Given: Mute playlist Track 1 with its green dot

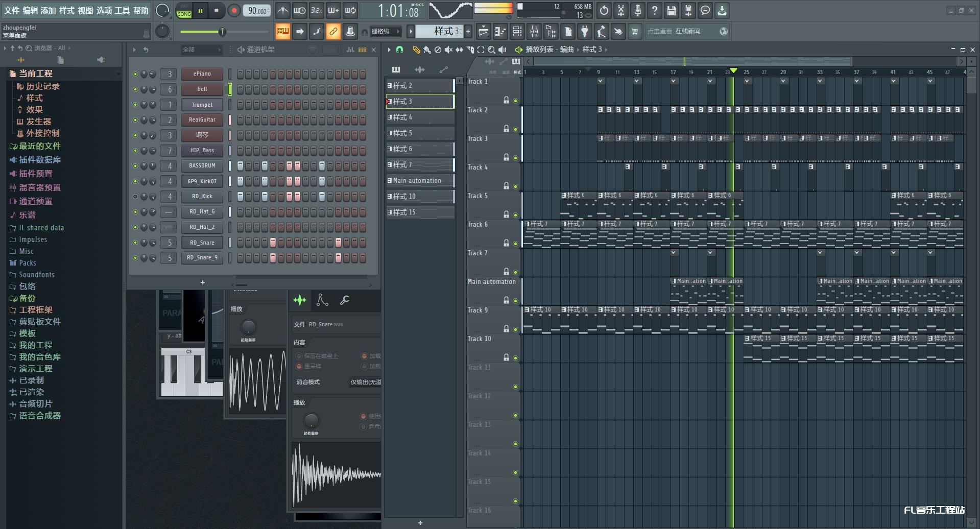Looking at the screenshot, I should [x=515, y=101].
